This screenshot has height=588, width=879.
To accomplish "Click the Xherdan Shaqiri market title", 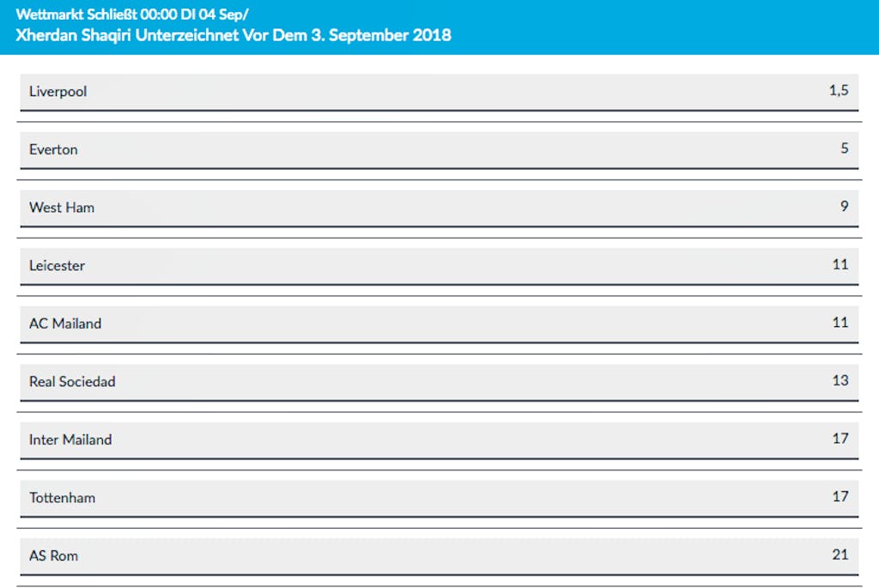I will click(233, 35).
